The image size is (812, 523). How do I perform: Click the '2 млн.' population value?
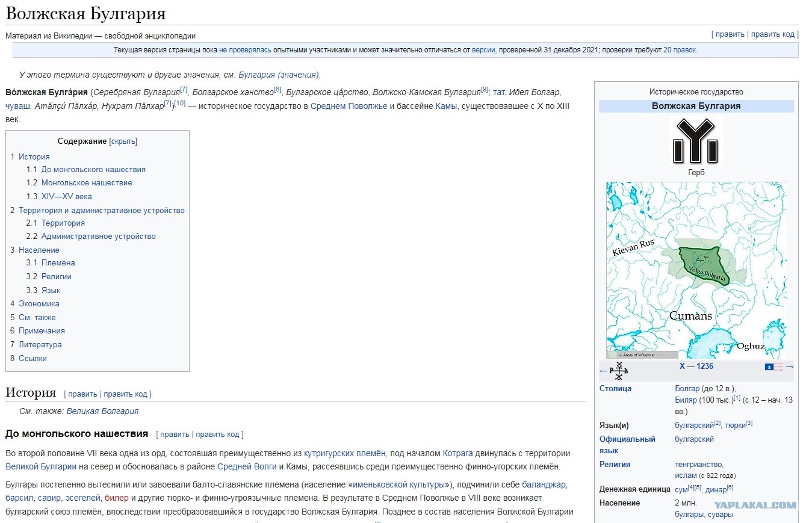tap(687, 503)
